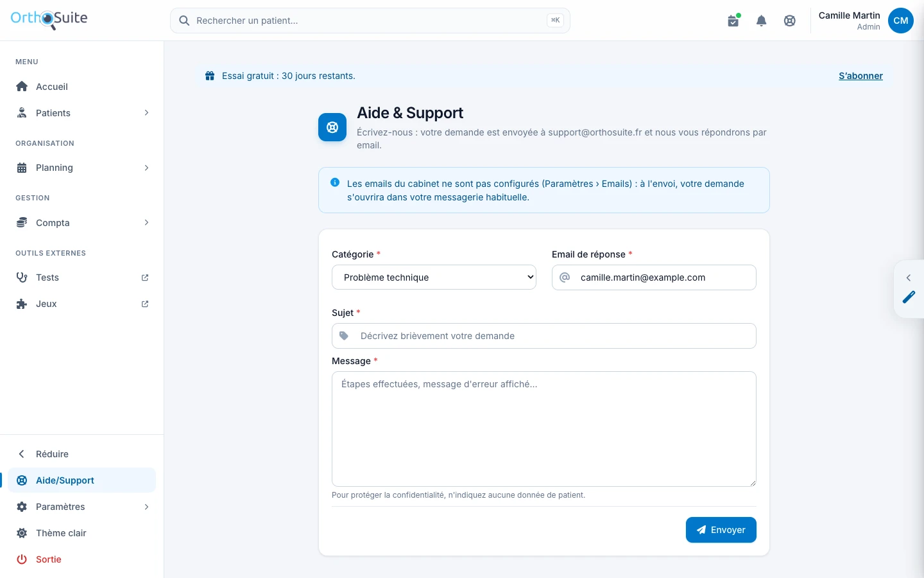This screenshot has width=924, height=578.
Task: Click the Sujet input field
Action: pos(544,336)
